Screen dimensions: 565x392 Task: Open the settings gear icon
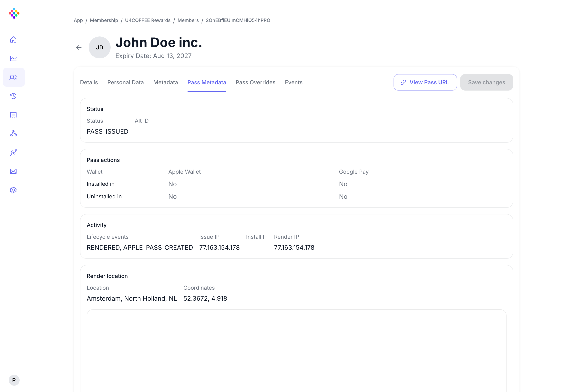tap(13, 190)
